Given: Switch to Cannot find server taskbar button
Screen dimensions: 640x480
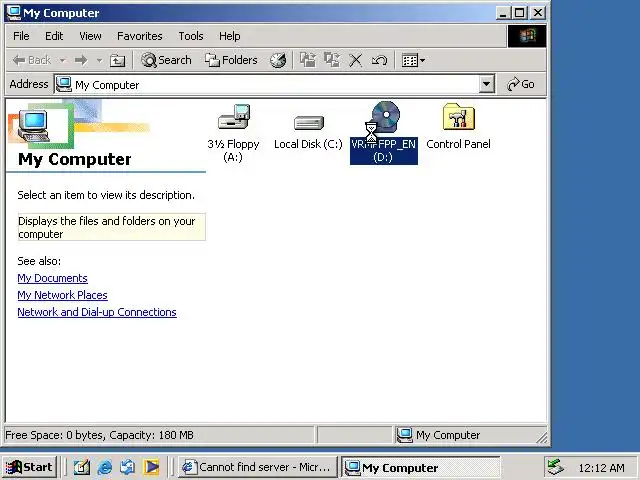Looking at the screenshot, I should [x=257, y=467].
